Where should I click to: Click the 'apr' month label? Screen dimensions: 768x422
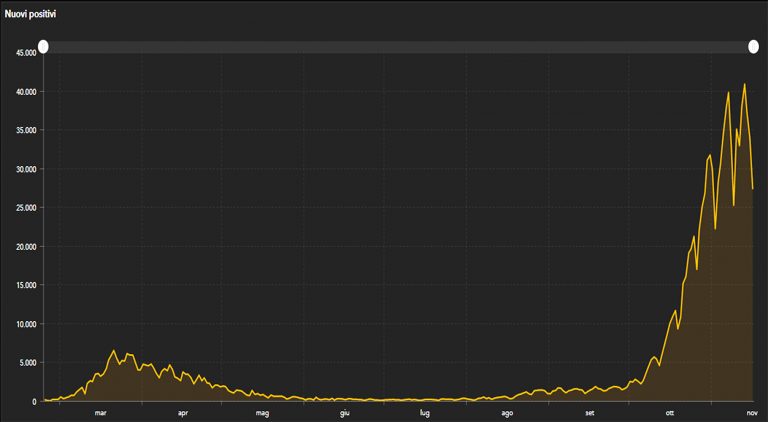(183, 413)
